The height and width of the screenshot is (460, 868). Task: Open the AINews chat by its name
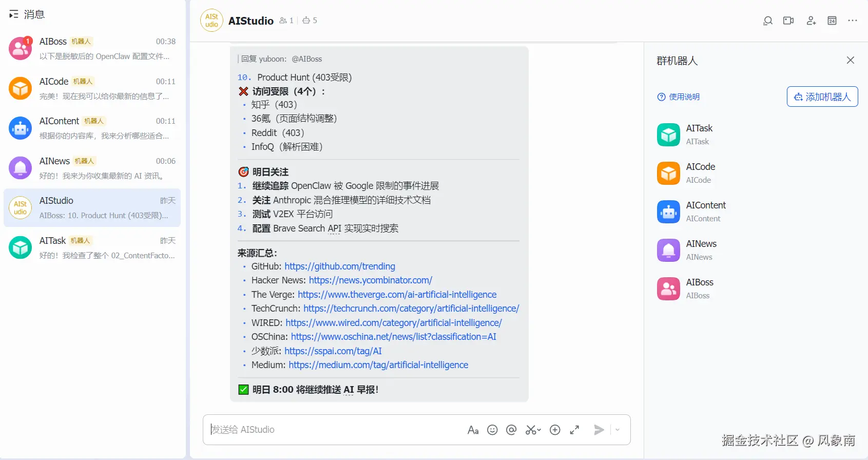54,161
